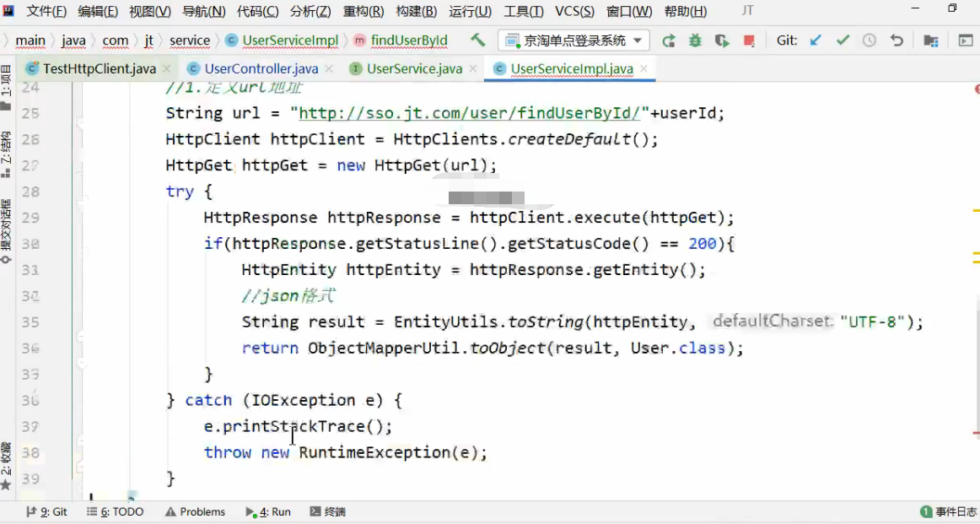Image resolution: width=980 pixels, height=524 pixels.
Task: Click the red error stripe at scrollbar top
Action: tap(977, 89)
